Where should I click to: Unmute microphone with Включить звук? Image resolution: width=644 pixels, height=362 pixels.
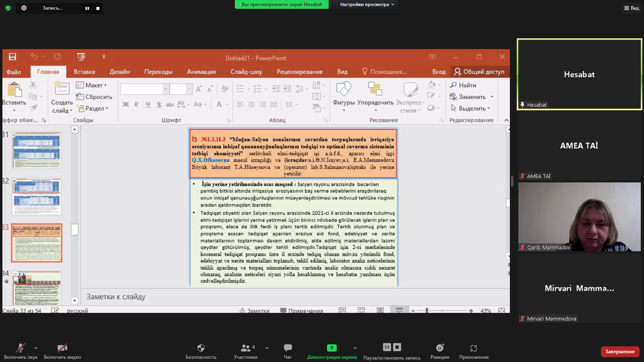pyautogui.click(x=20, y=351)
